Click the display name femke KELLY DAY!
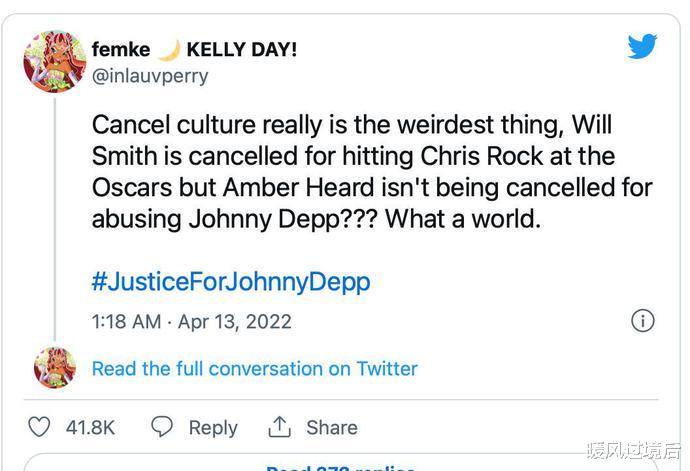This screenshot has height=471, width=690. coord(194,49)
